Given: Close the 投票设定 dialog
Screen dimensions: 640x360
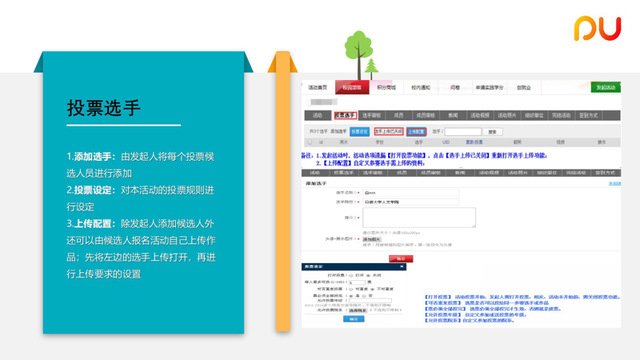Looking at the screenshot, I should point(402,267).
